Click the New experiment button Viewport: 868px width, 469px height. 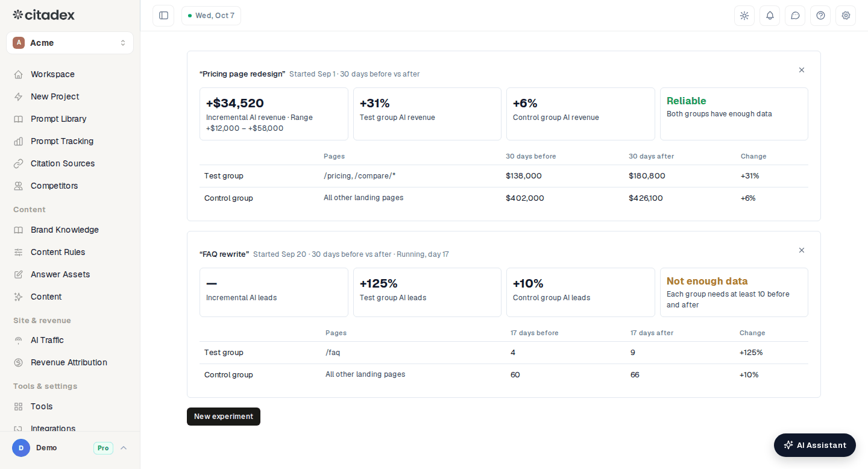pos(224,417)
